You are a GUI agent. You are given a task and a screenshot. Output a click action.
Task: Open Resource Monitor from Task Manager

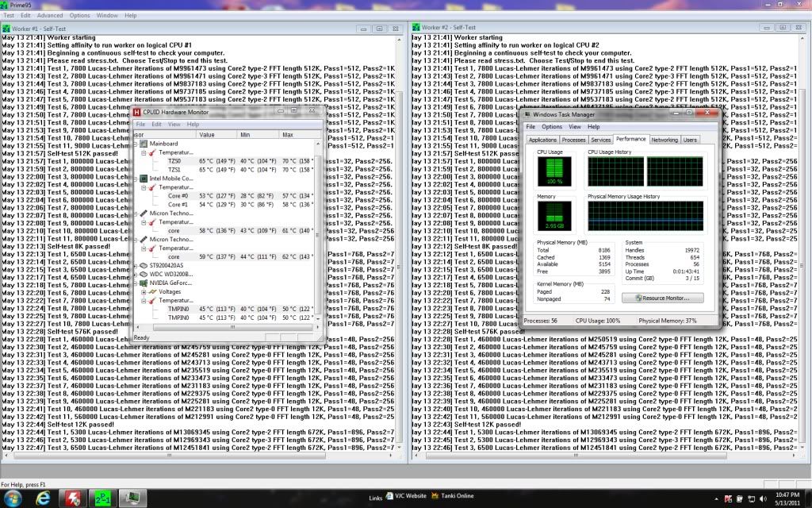pyautogui.click(x=662, y=298)
